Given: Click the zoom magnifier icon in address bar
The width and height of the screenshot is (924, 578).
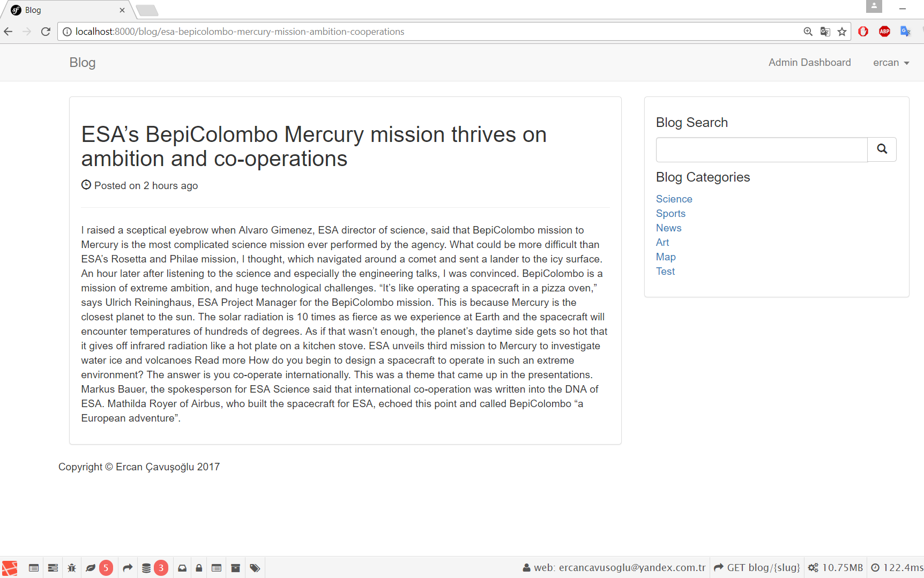Looking at the screenshot, I should click(808, 32).
